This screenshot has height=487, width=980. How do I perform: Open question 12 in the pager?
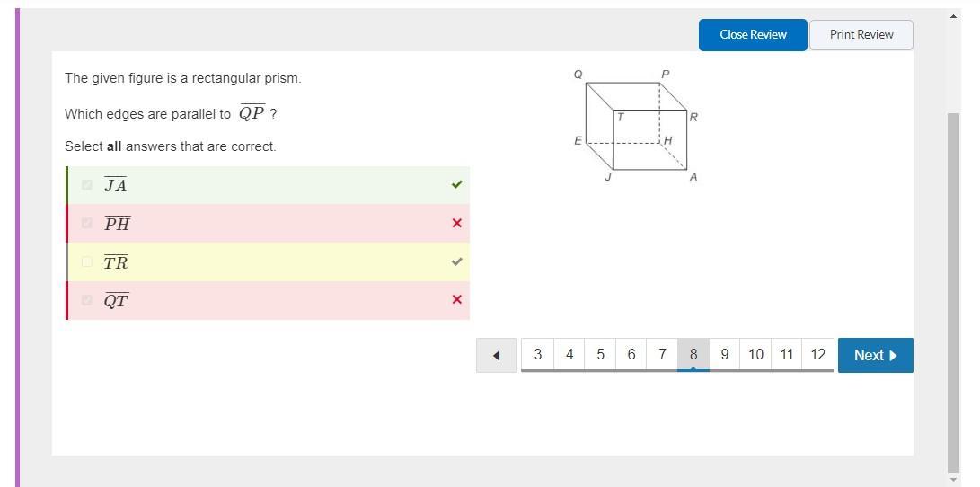pyautogui.click(x=817, y=354)
